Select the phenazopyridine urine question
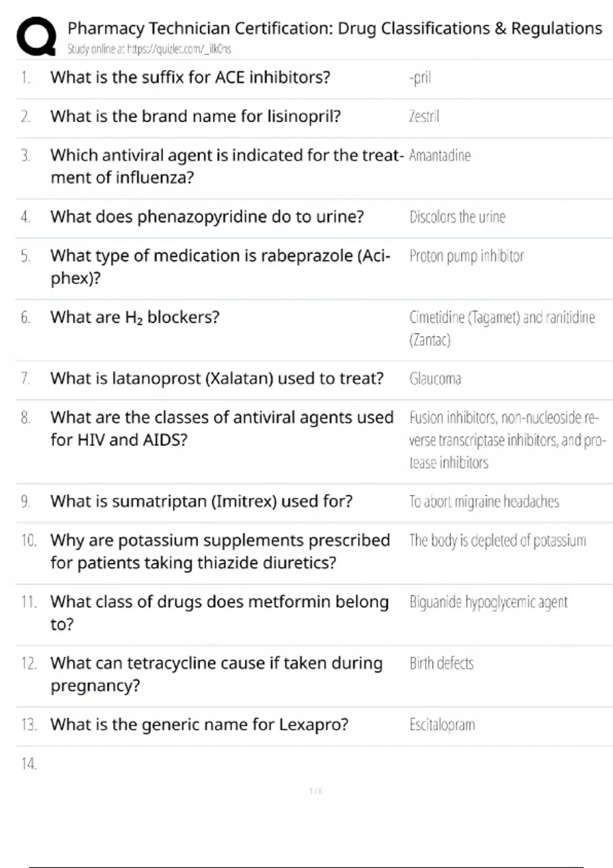613x868 pixels. [x=207, y=217]
